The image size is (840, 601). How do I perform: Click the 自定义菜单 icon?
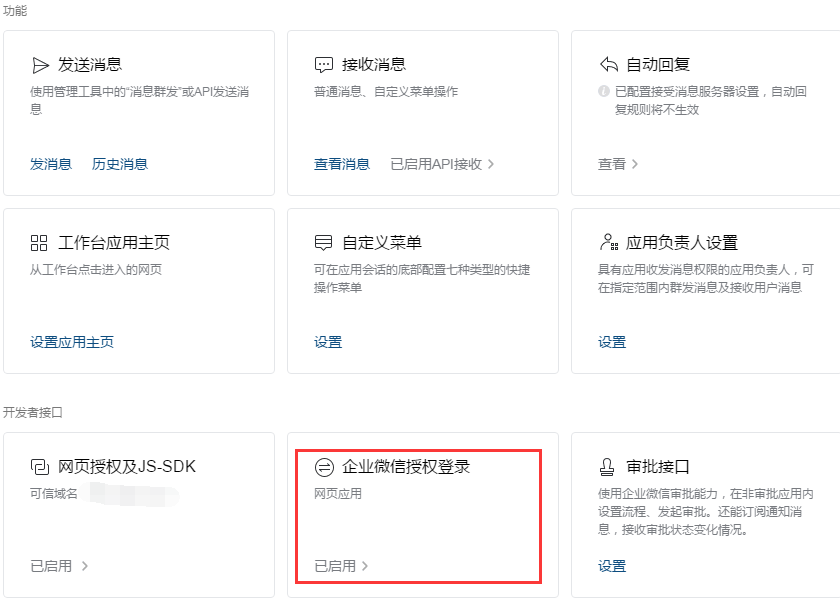323,243
